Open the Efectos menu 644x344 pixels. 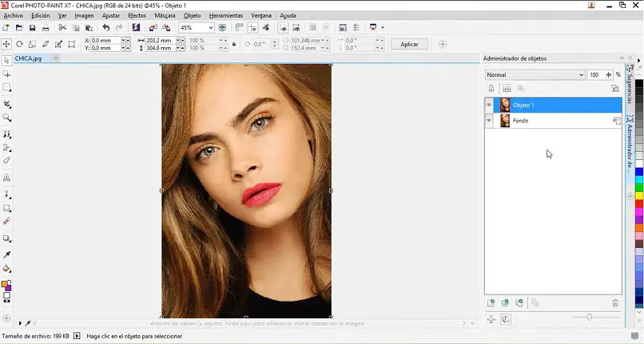(137, 16)
